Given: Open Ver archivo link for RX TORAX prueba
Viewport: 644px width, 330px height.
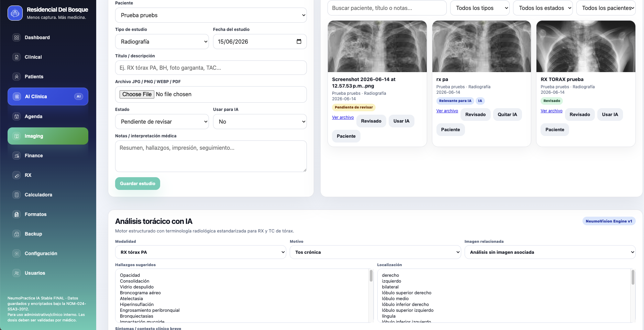Looking at the screenshot, I should point(552,111).
